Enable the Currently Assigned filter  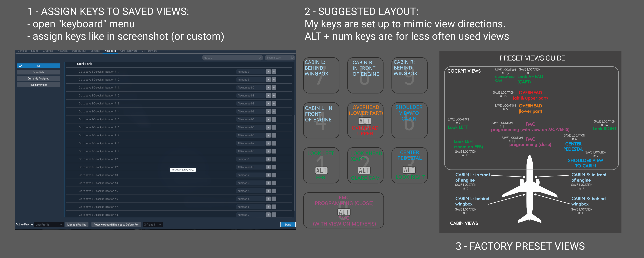(x=38, y=78)
